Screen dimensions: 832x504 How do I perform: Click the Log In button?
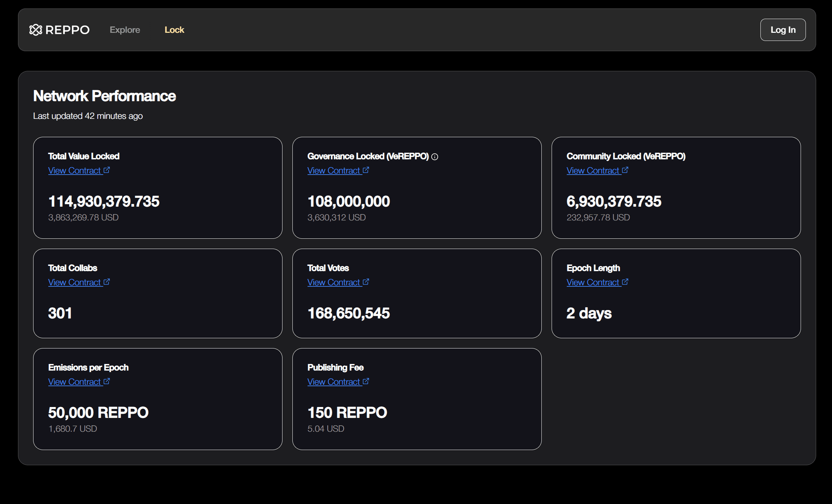click(783, 30)
